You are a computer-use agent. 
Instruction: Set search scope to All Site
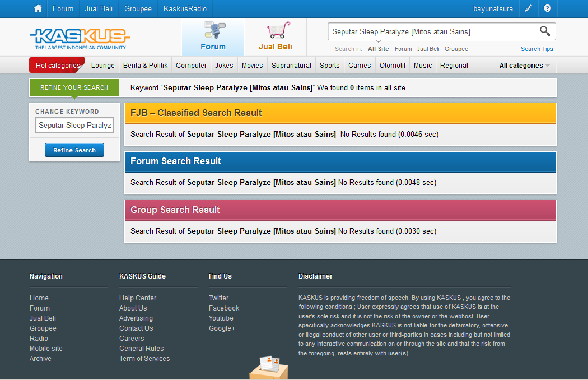tap(379, 49)
